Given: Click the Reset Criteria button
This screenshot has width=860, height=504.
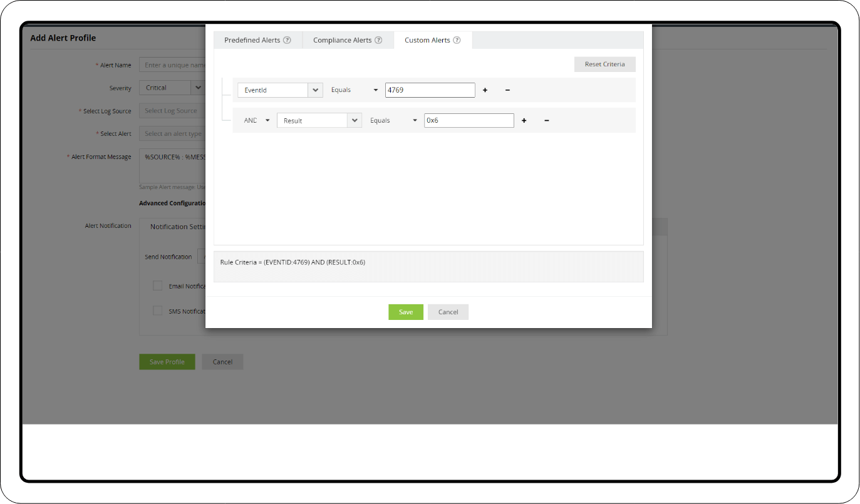Looking at the screenshot, I should coord(604,64).
